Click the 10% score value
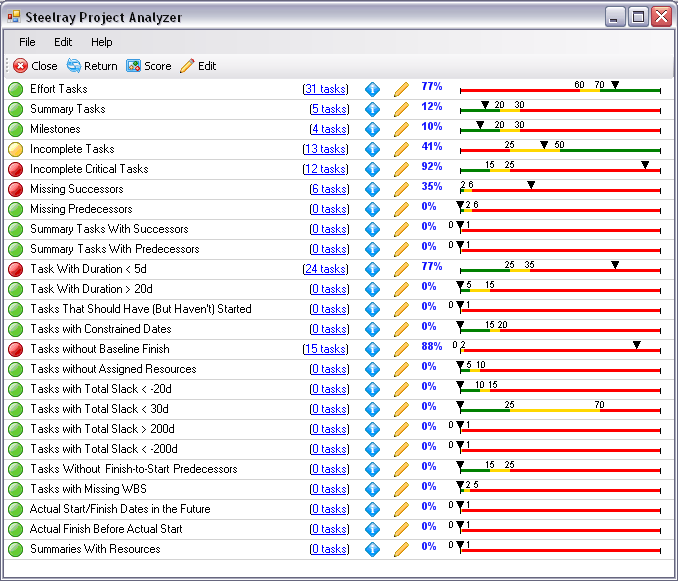Viewport: 678px width, 581px height. pyautogui.click(x=432, y=126)
